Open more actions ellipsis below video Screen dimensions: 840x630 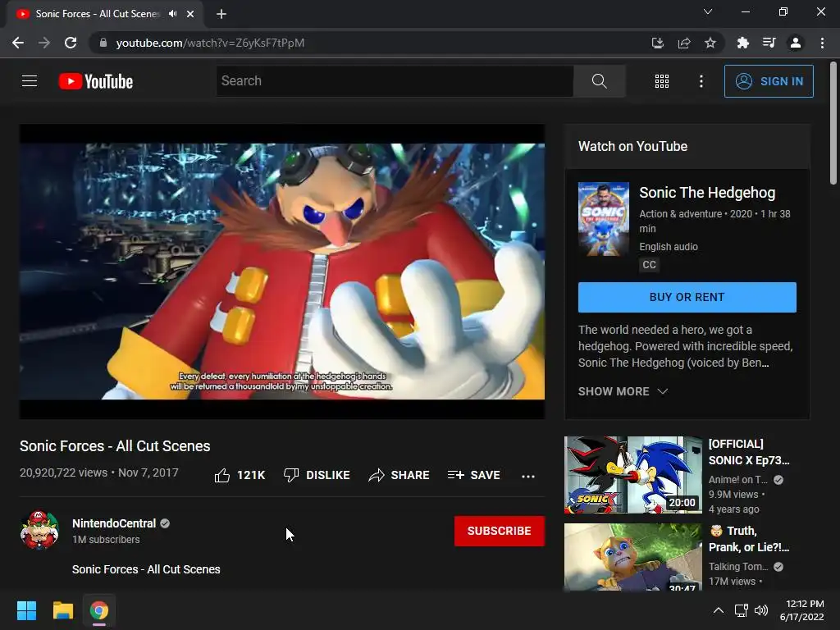[527, 476]
